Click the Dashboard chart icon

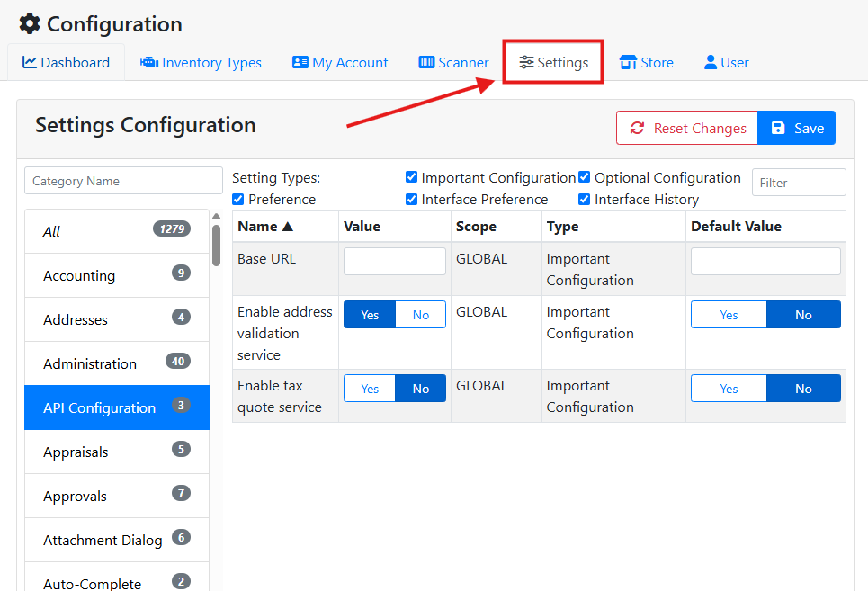tap(30, 62)
